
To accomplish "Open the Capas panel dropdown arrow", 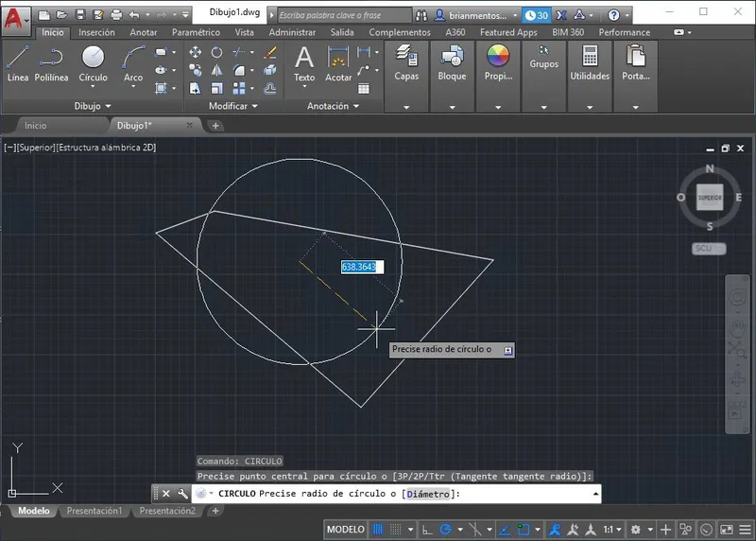I will (406, 107).
